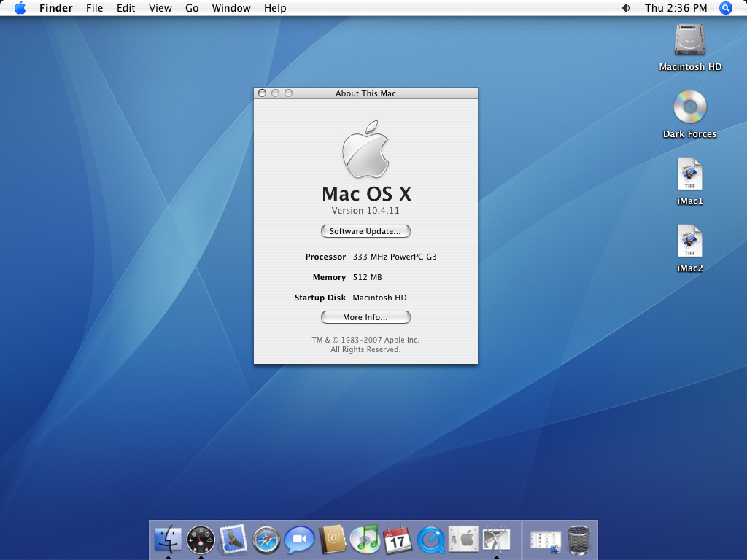Close the About This Mac window

262,93
